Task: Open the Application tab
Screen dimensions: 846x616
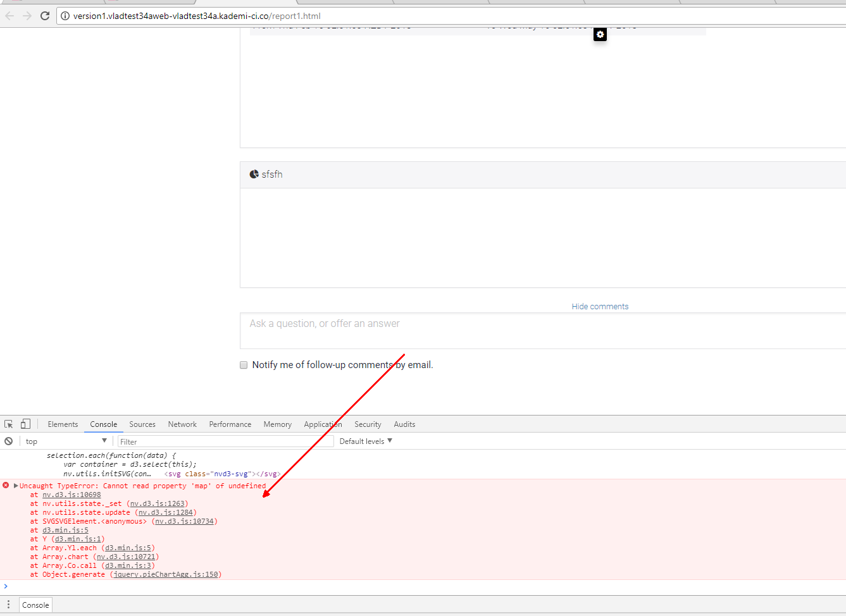Action: 323,424
